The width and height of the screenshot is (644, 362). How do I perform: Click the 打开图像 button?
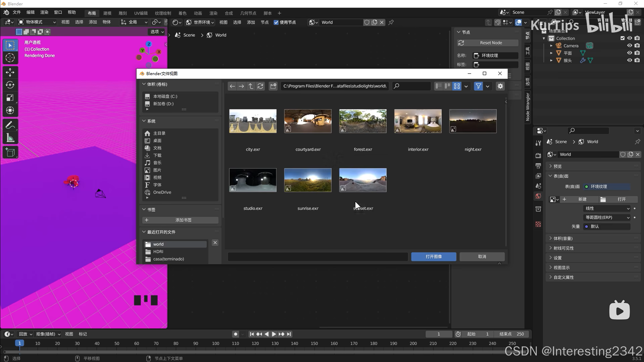433,257
